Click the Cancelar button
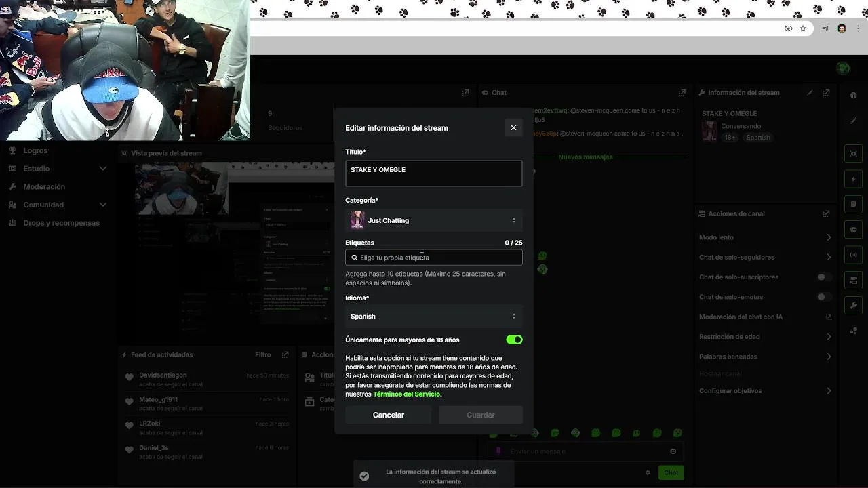 click(389, 415)
